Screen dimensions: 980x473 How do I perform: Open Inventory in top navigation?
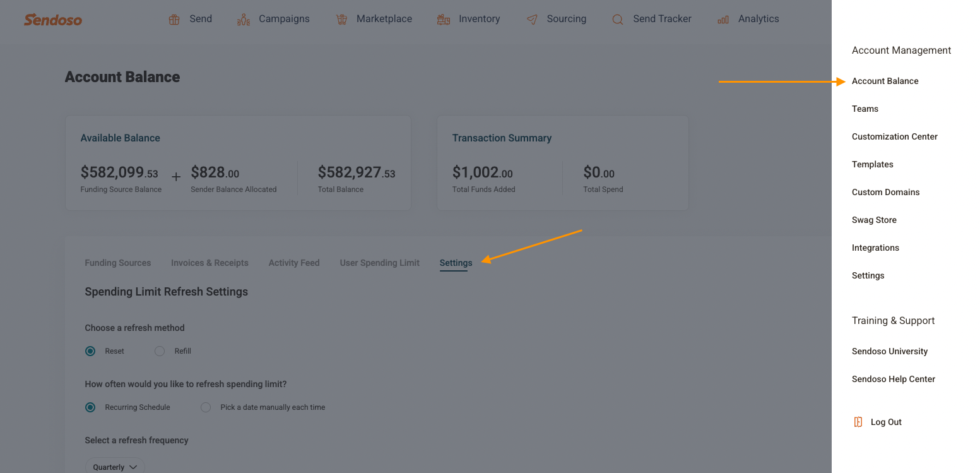480,19
